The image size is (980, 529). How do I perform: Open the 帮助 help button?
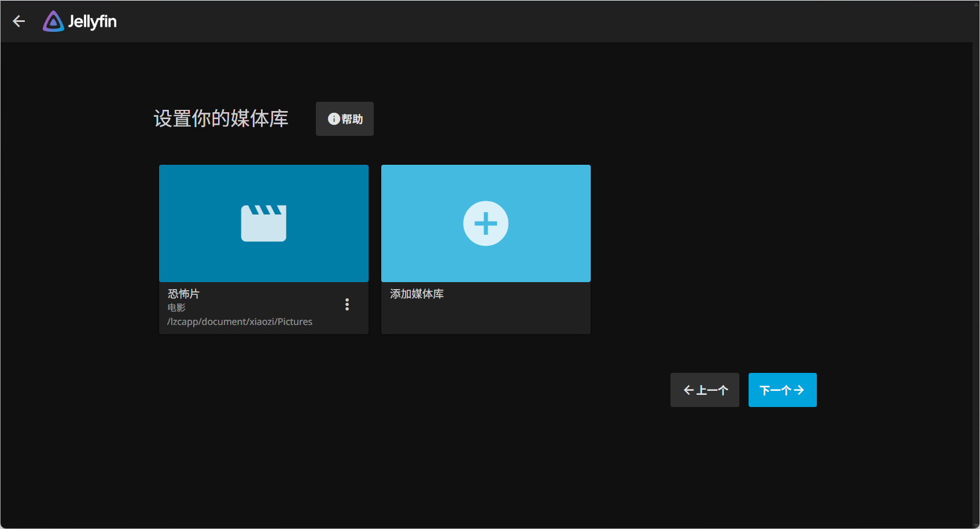pyautogui.click(x=345, y=119)
